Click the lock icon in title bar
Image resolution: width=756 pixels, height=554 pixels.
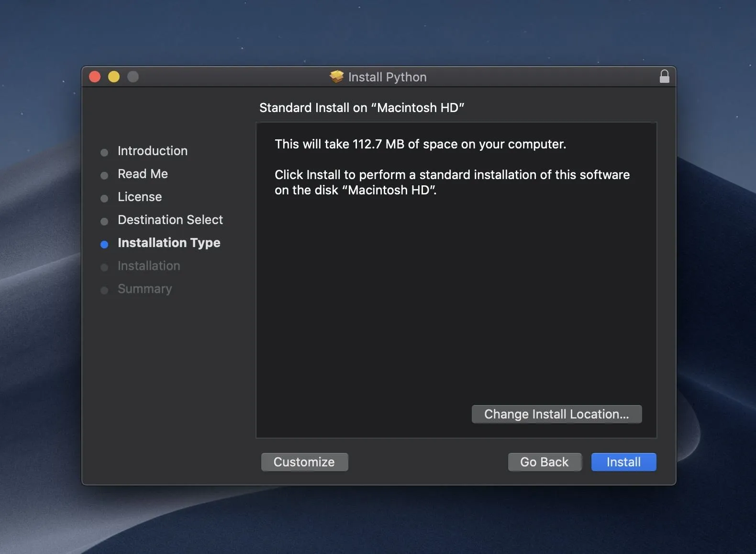click(x=664, y=77)
